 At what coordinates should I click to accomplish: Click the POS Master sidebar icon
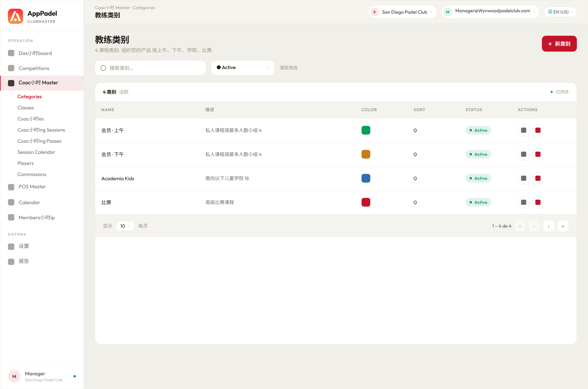click(11, 187)
